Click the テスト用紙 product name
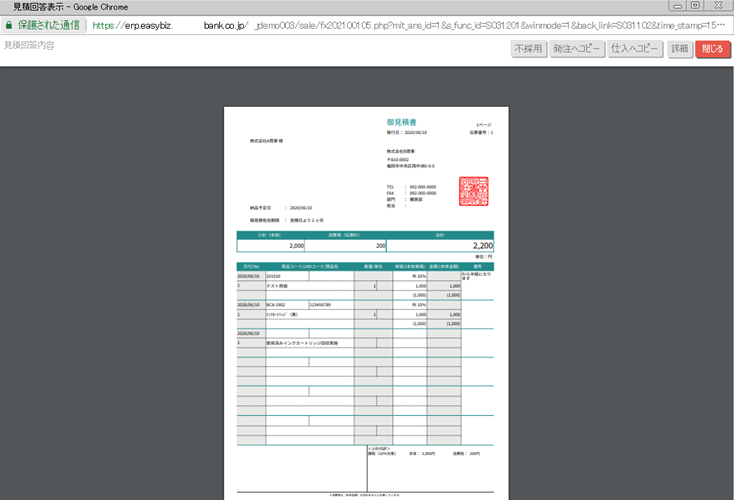 coord(277,286)
